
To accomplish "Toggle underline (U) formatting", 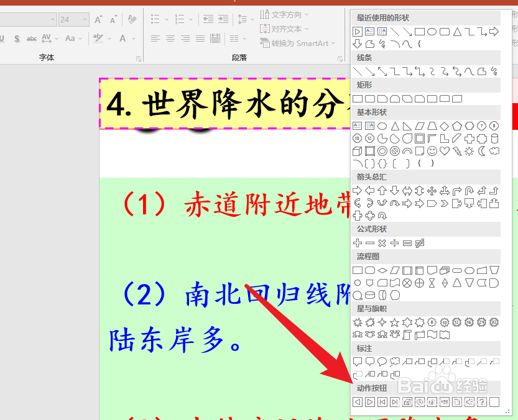I will pos(2,39).
